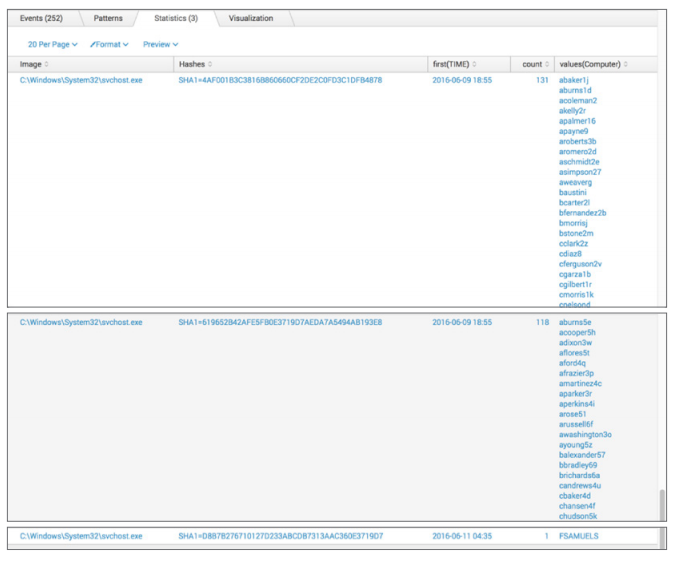674x563 pixels.
Task: Open the Preview dropdown
Action: tap(160, 44)
